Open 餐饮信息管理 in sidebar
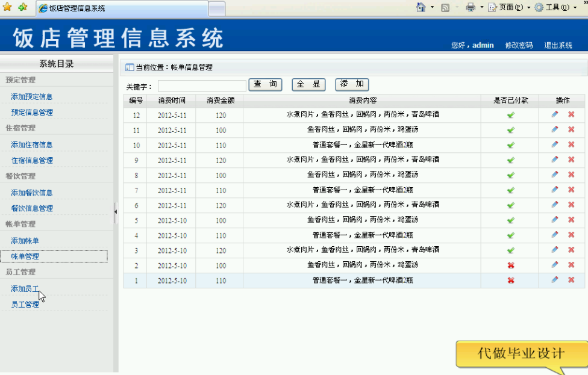588x375 pixels. coord(32,208)
